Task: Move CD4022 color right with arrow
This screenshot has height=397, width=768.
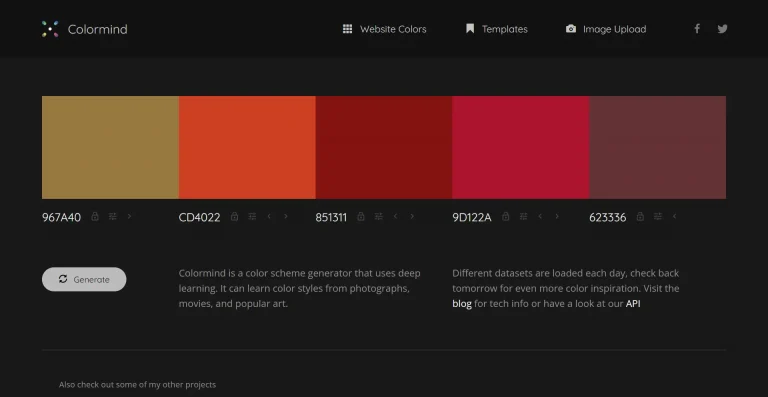Action: [x=286, y=216]
